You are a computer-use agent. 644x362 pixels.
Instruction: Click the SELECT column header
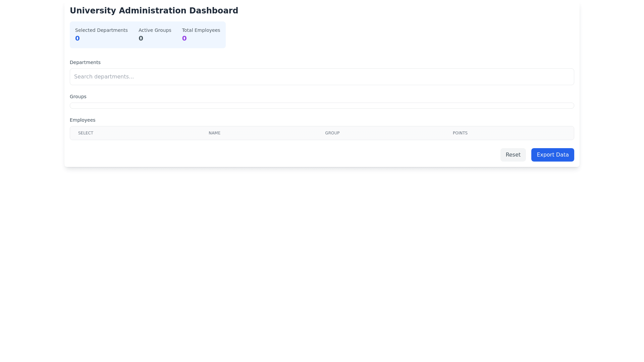coord(86,133)
